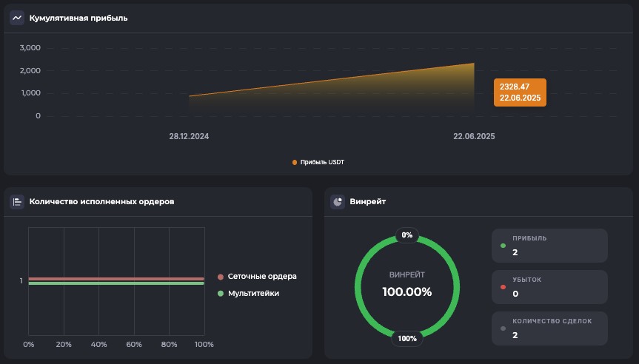Screen dimensions: 639x364
Task: Toggle the Прибыль USDT legend item
Action: [x=318, y=162]
